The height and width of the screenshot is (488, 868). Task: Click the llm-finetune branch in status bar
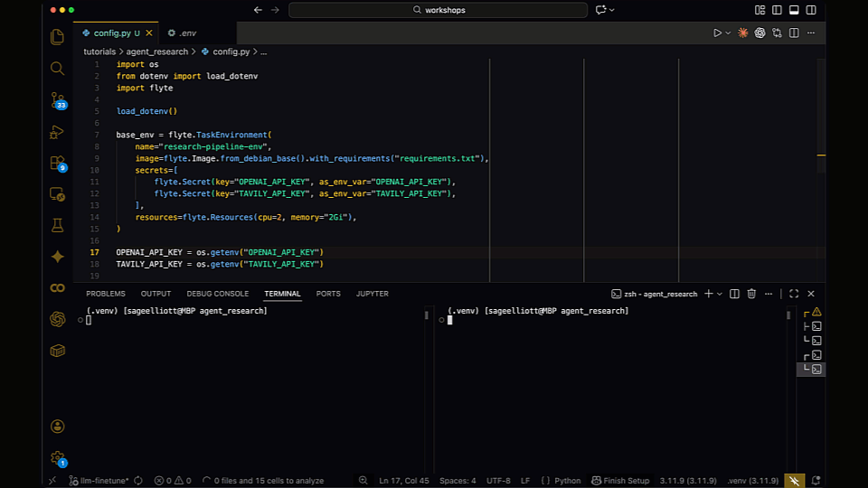(x=104, y=481)
